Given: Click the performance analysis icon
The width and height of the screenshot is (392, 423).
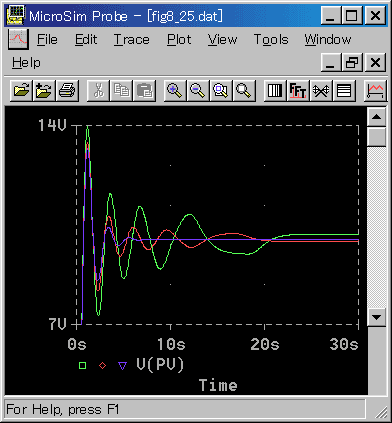Looking at the screenshot, I should [321, 90].
